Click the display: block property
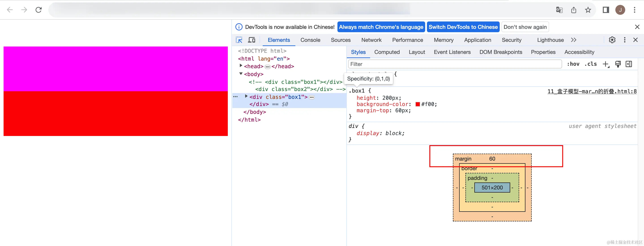This screenshot has height=246, width=644. [380, 133]
